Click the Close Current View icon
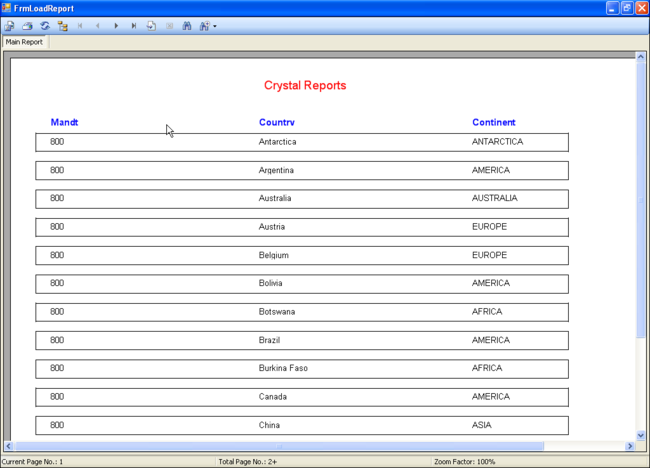 pos(169,26)
